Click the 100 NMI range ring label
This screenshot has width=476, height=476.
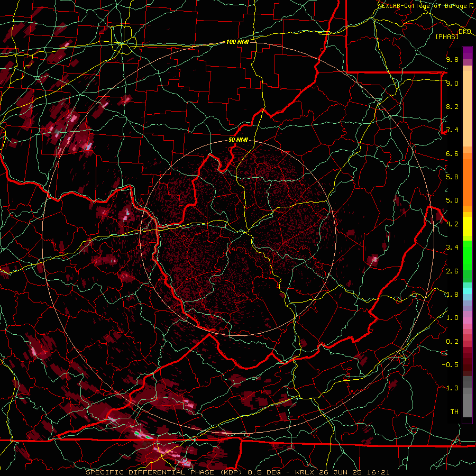[237, 42]
